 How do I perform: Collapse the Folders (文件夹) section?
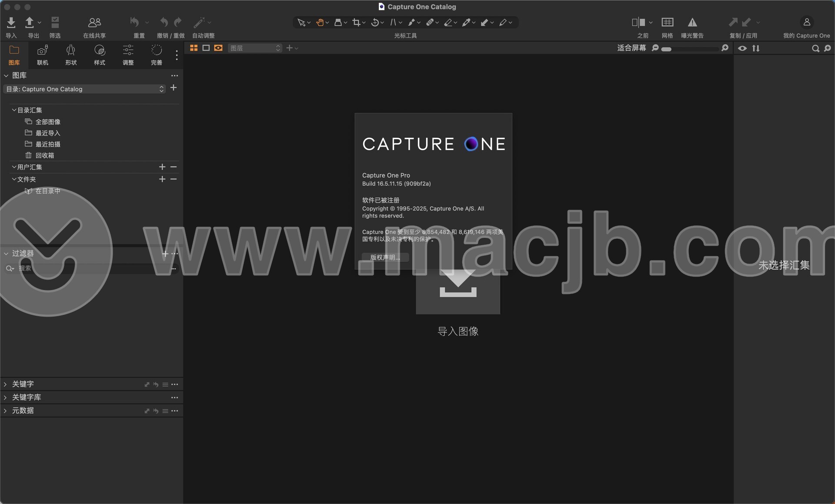(14, 179)
